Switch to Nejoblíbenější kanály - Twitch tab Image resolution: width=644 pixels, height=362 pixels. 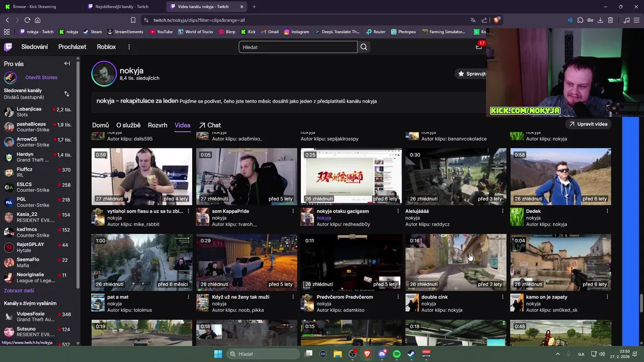123,7
